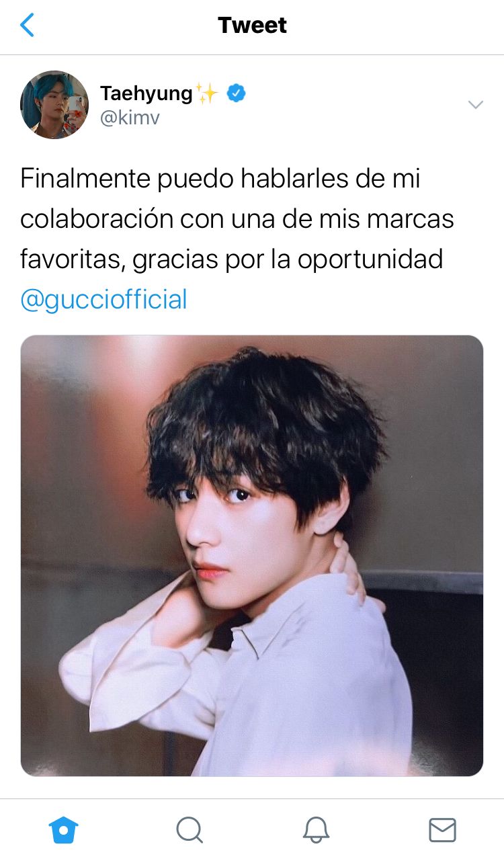
Task: Open the Messages envelope tab
Action: click(x=442, y=830)
